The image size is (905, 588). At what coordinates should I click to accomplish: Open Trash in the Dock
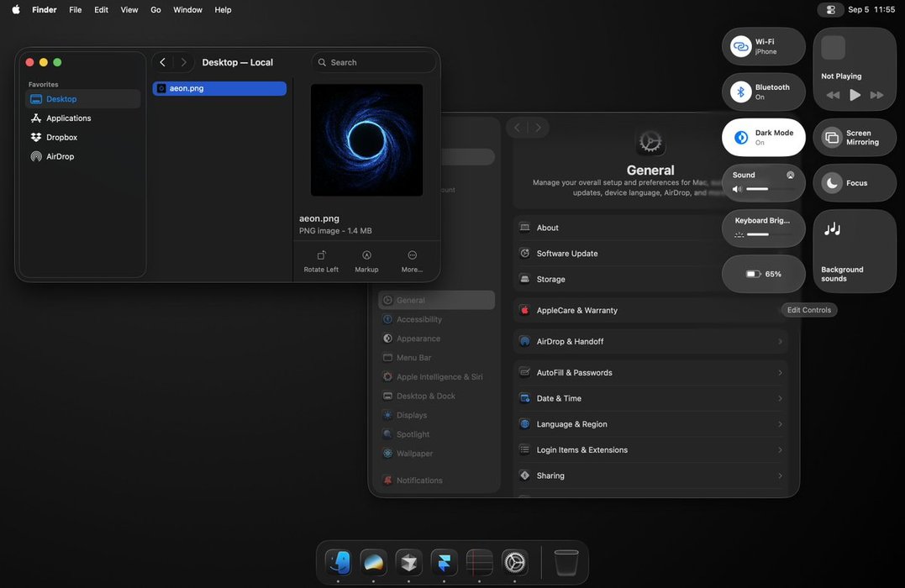[x=566, y=562]
